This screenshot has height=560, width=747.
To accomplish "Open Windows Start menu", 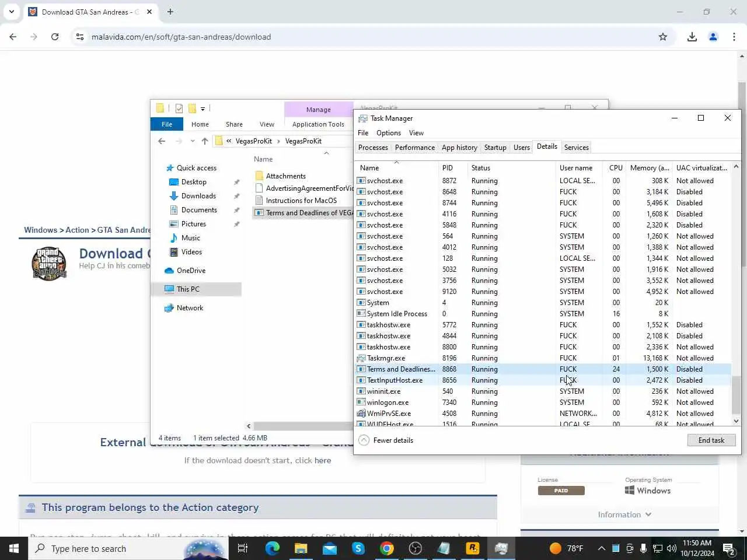I will point(14,548).
